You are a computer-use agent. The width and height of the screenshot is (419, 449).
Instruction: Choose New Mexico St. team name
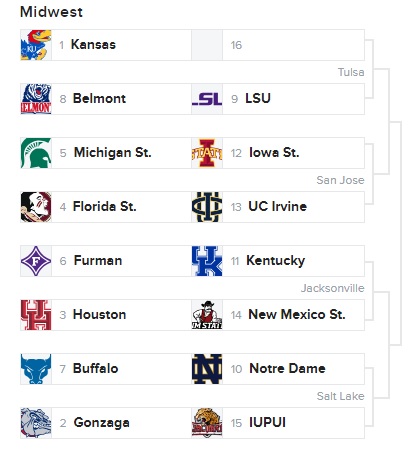click(297, 315)
